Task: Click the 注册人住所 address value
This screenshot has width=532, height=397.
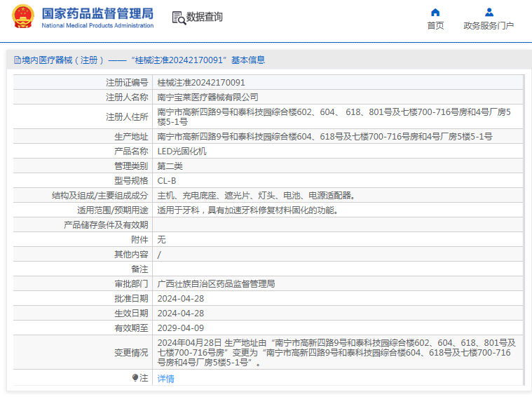Action: [x=334, y=116]
